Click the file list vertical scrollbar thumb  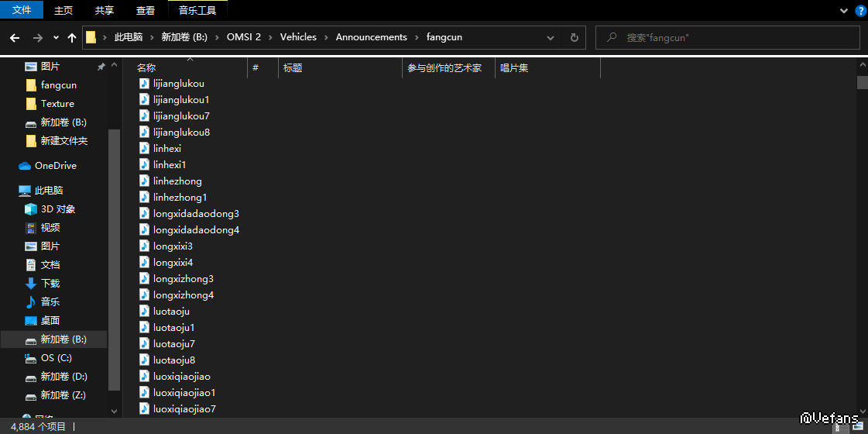click(x=862, y=83)
